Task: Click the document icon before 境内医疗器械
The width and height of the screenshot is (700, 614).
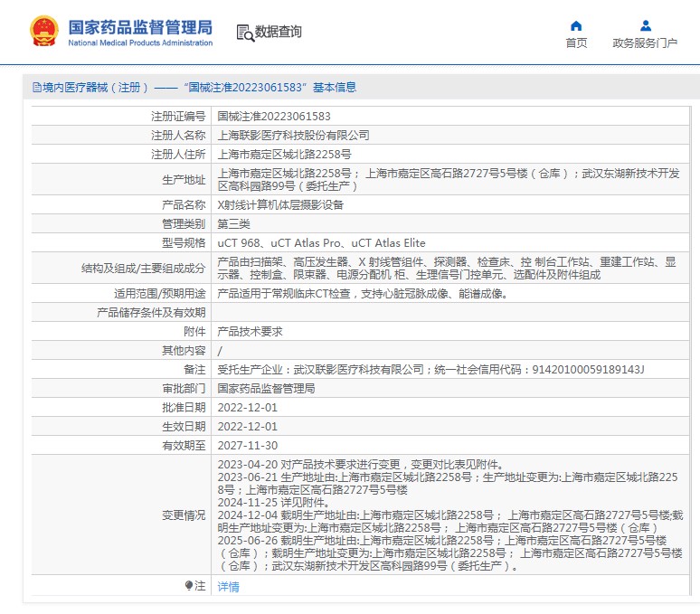Action: [37, 87]
